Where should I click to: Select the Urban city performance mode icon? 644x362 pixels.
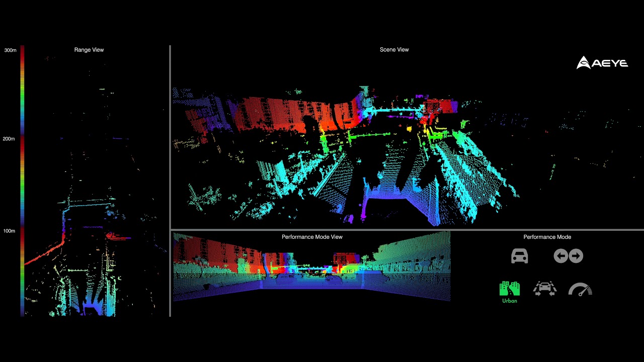tap(510, 289)
